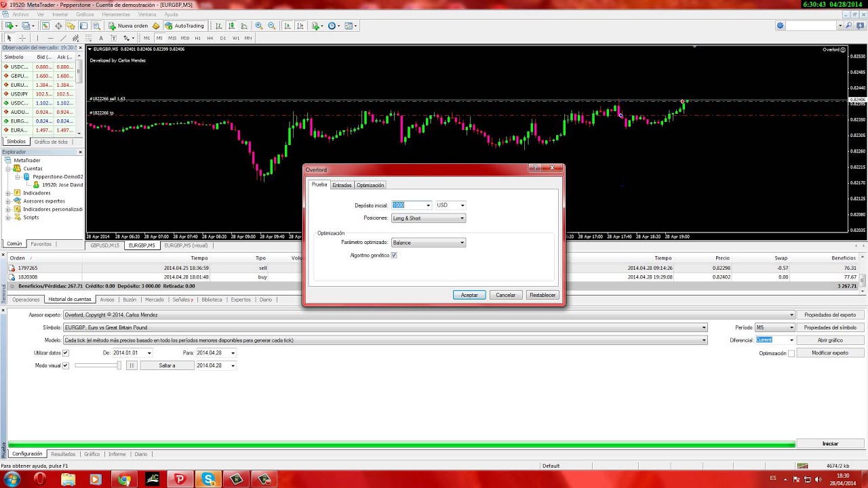Select the text label tool
868x488 pixels.
114,38
